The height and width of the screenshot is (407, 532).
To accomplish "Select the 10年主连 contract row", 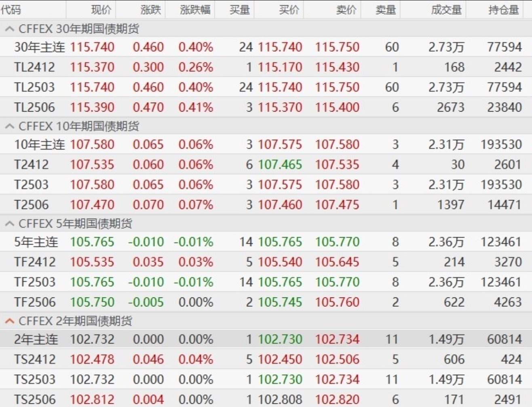I will 39,145.
